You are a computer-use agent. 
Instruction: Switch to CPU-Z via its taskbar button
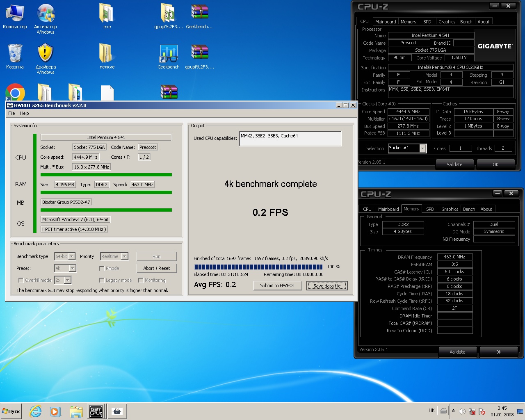click(96, 411)
